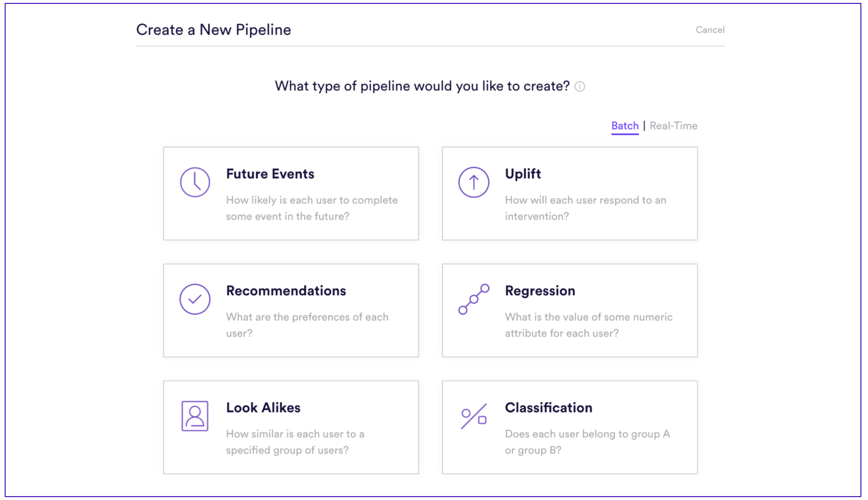
Task: Click the Look Alikes person icon
Action: pos(195,416)
